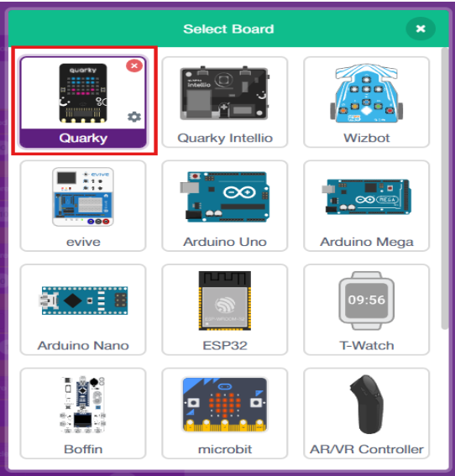Pick the T-Watch device
The image size is (455, 476).
point(366,310)
